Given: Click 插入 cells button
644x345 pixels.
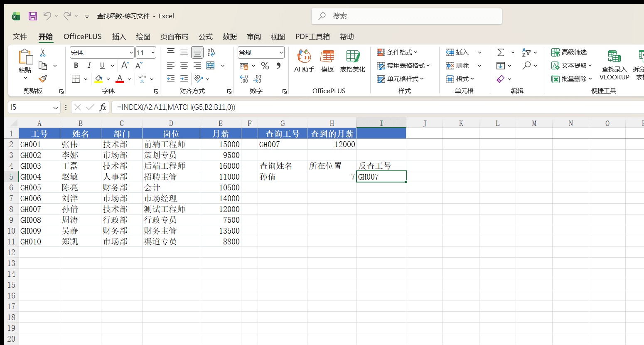Looking at the screenshot, I should pyautogui.click(x=457, y=52).
